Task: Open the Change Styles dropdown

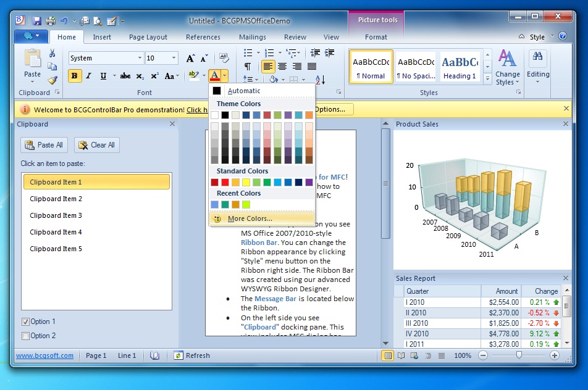Action: tap(507, 68)
